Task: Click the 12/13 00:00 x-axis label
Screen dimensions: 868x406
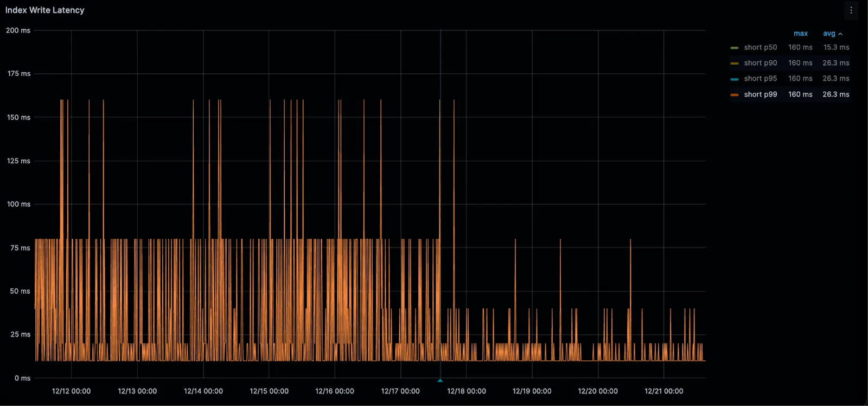Action: [137, 391]
